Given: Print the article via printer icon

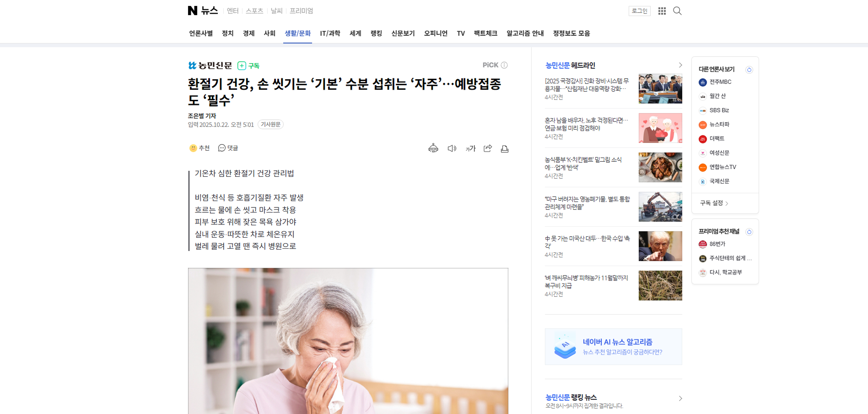Looking at the screenshot, I should [505, 149].
